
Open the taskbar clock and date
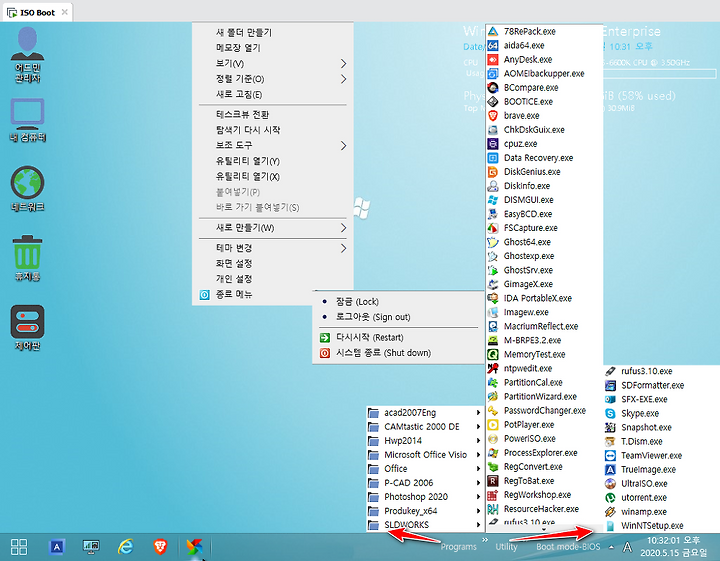[674, 547]
